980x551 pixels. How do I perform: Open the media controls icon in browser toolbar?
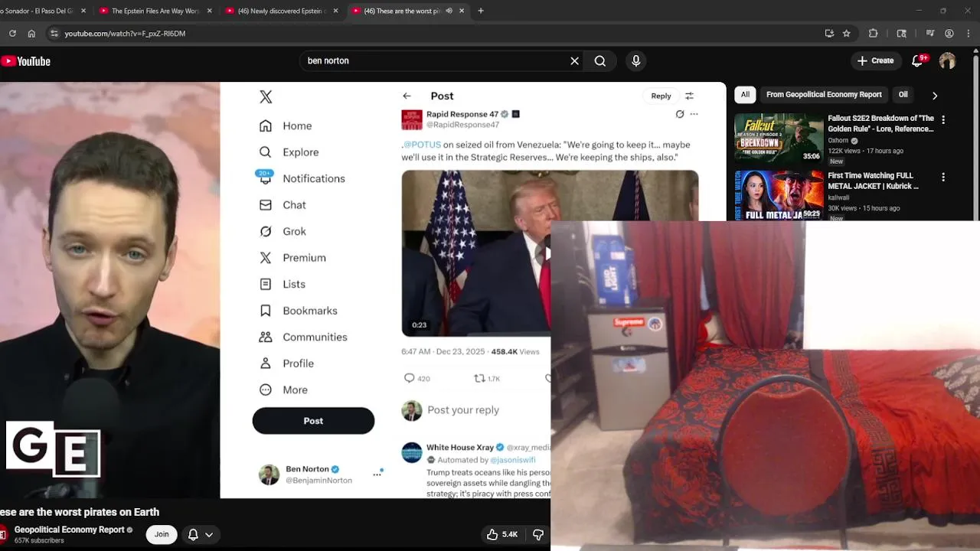coord(930,34)
